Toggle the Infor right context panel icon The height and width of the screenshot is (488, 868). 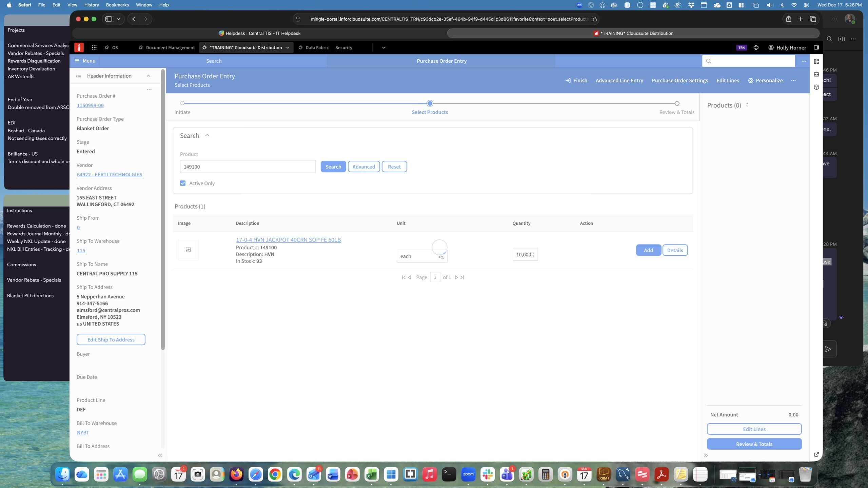pos(816,47)
